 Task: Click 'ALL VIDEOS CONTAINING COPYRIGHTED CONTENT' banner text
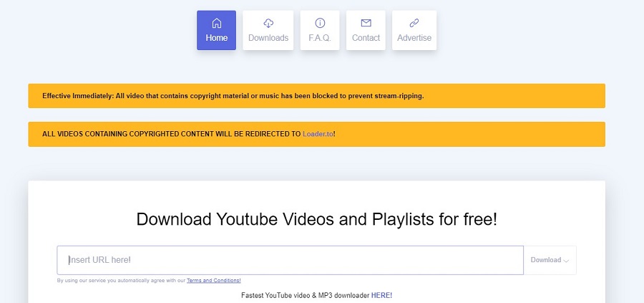[189, 134]
